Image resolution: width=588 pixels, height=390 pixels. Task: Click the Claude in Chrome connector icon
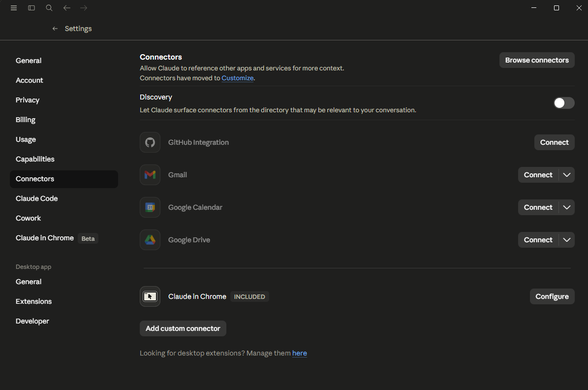pos(150,296)
